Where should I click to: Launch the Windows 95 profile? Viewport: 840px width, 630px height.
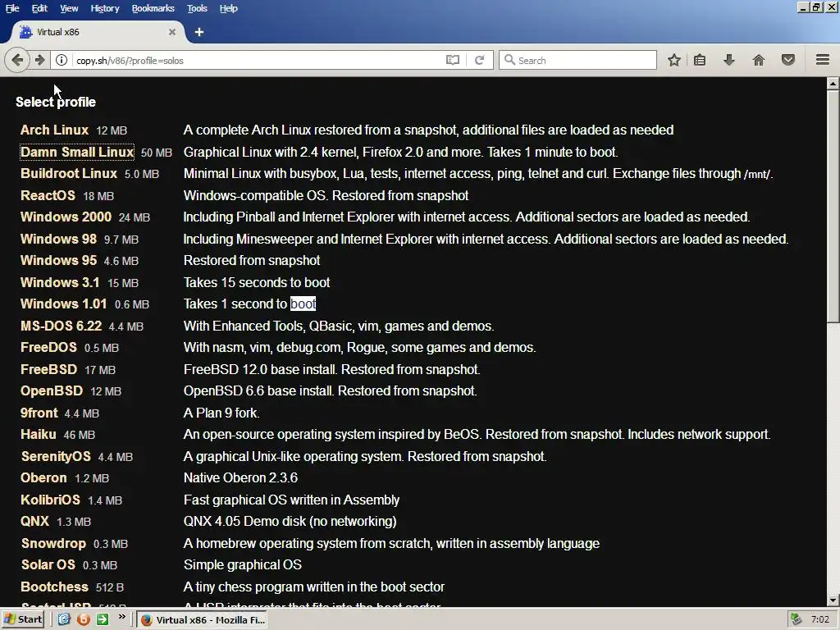click(x=58, y=260)
